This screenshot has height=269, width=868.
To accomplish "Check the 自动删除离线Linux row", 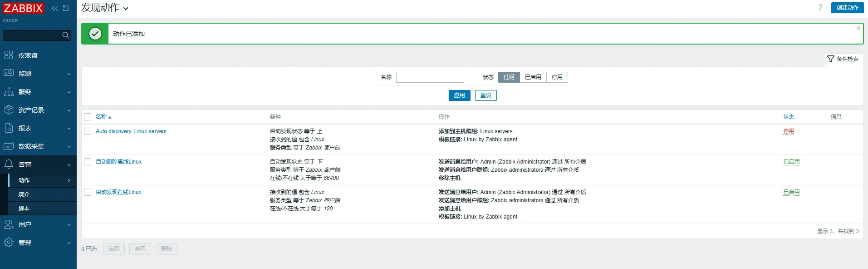I will (88, 162).
